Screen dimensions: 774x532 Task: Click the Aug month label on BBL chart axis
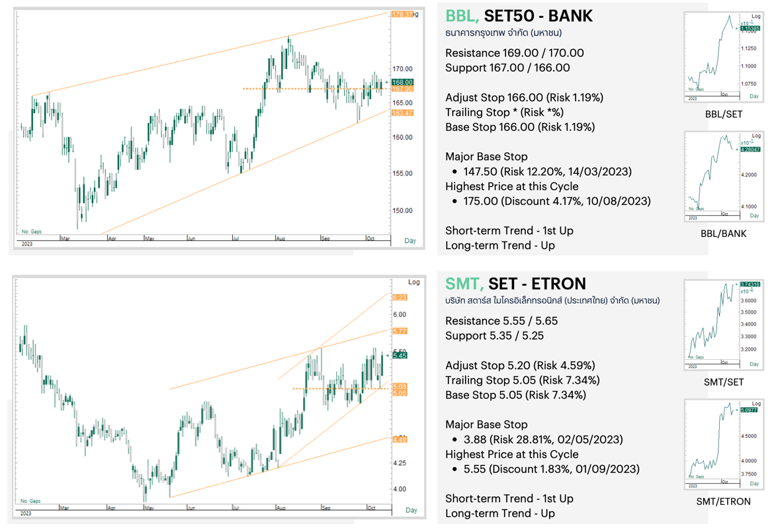click(281, 238)
